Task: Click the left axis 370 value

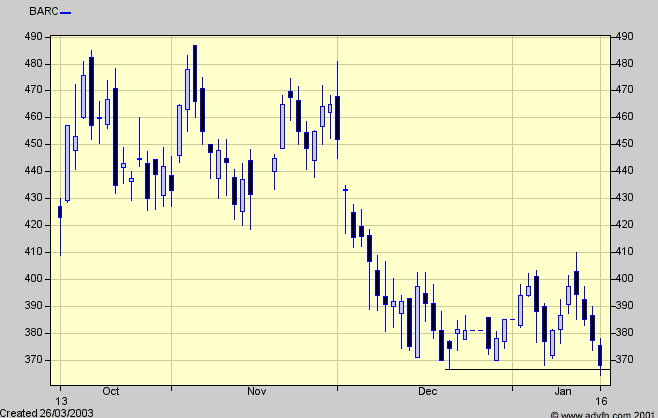Action: point(34,360)
